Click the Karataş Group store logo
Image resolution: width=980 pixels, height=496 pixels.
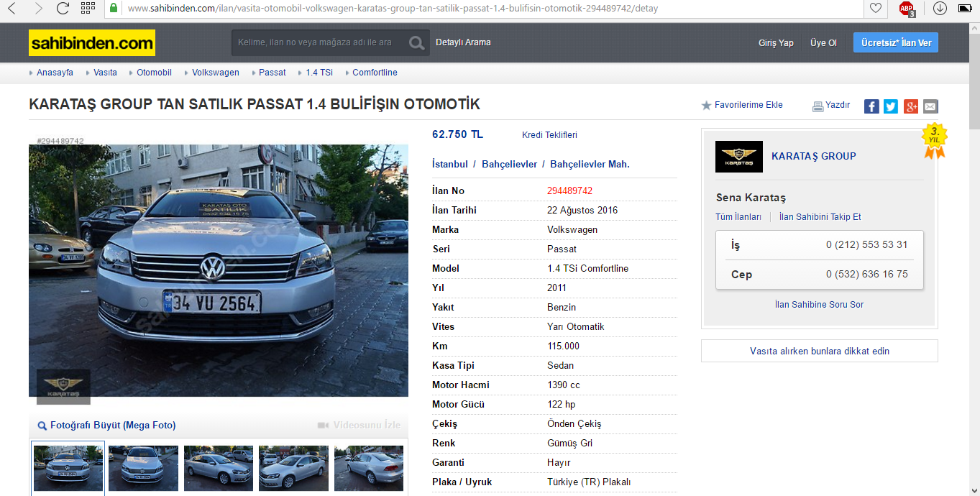click(x=739, y=156)
